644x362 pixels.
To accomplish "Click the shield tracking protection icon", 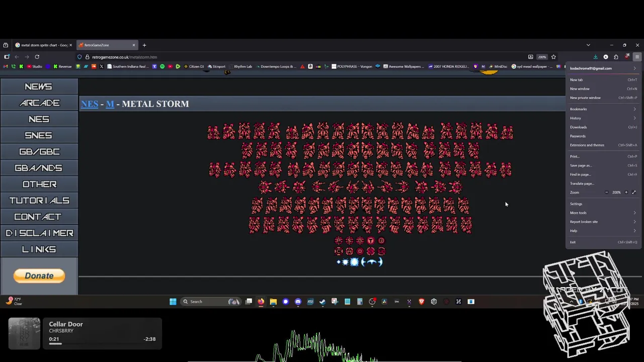I will 79,57.
